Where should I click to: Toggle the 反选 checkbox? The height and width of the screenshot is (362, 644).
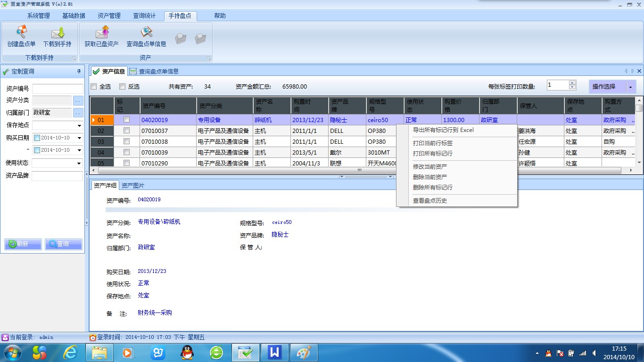(x=123, y=87)
